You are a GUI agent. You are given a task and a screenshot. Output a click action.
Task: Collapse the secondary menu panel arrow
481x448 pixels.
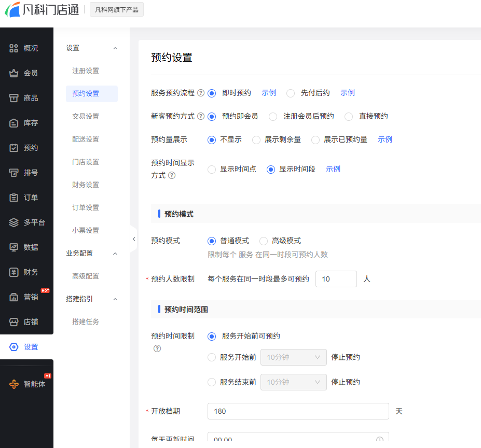pyautogui.click(x=133, y=239)
